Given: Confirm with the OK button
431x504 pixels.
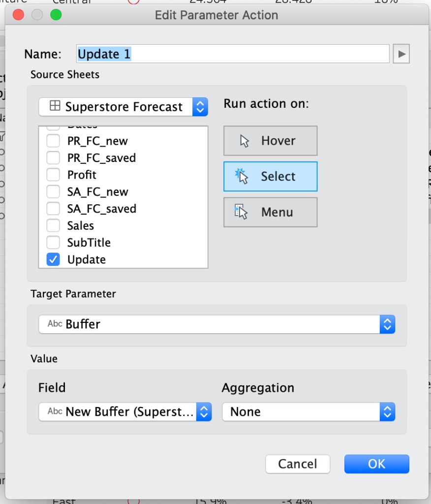Looking at the screenshot, I should pyautogui.click(x=377, y=464).
